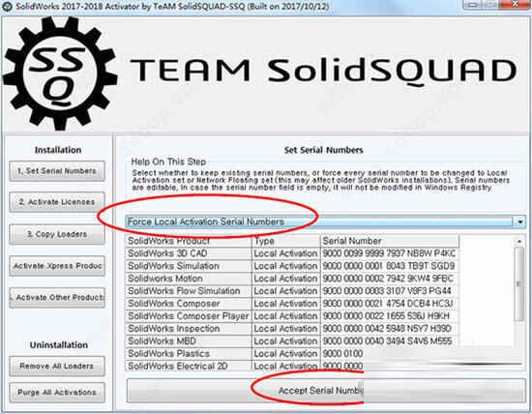Edit the serial number field for SolidWorks Simulation

[390, 266]
